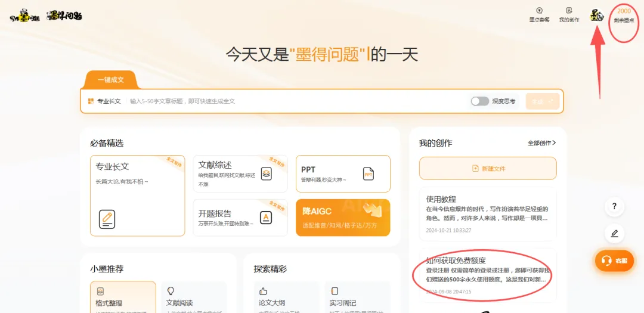Viewport: 644px width, 313px height.
Task: Click 新建文件 button
Action: click(488, 168)
